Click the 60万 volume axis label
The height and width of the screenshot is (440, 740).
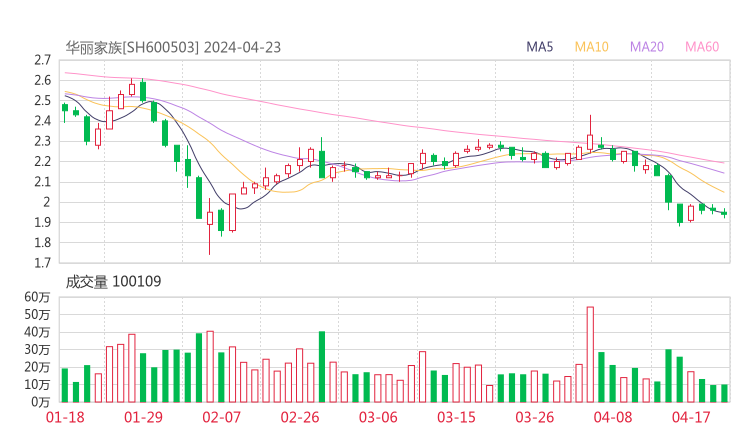tap(37, 297)
